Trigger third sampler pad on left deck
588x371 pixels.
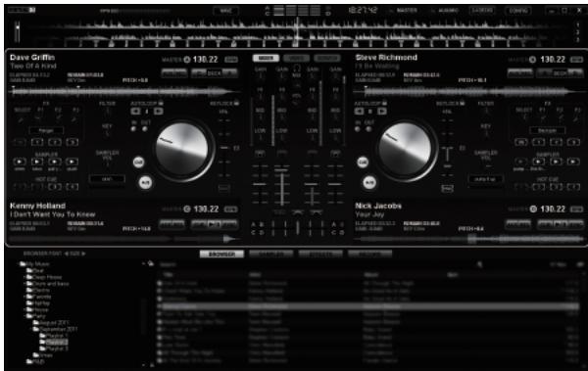(55, 162)
